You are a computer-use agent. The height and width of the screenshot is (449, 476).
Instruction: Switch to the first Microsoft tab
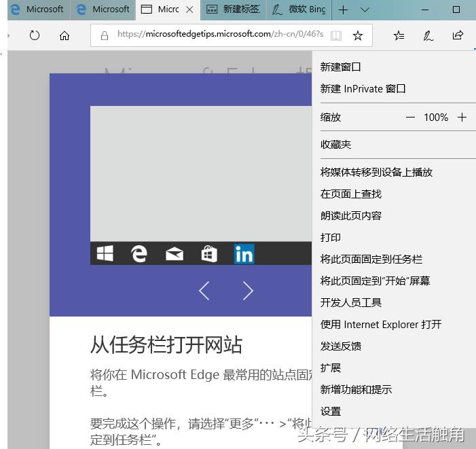(x=38, y=10)
